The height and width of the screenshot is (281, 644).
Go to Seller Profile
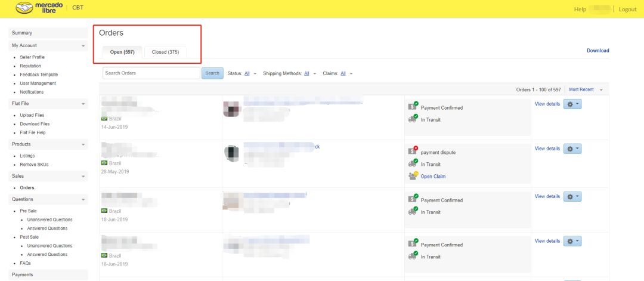32,57
